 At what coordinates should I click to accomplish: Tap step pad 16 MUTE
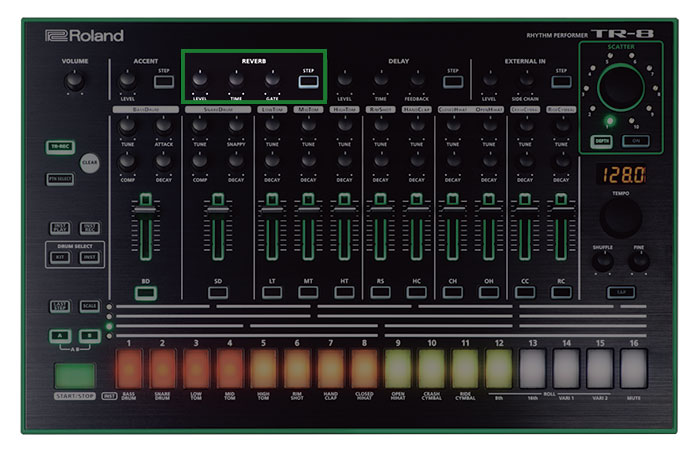coord(633,369)
